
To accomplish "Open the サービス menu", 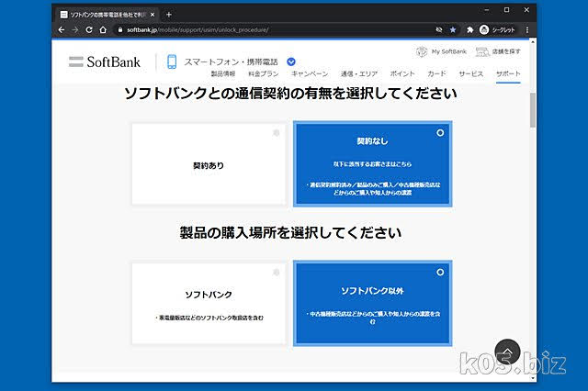I will point(471,73).
